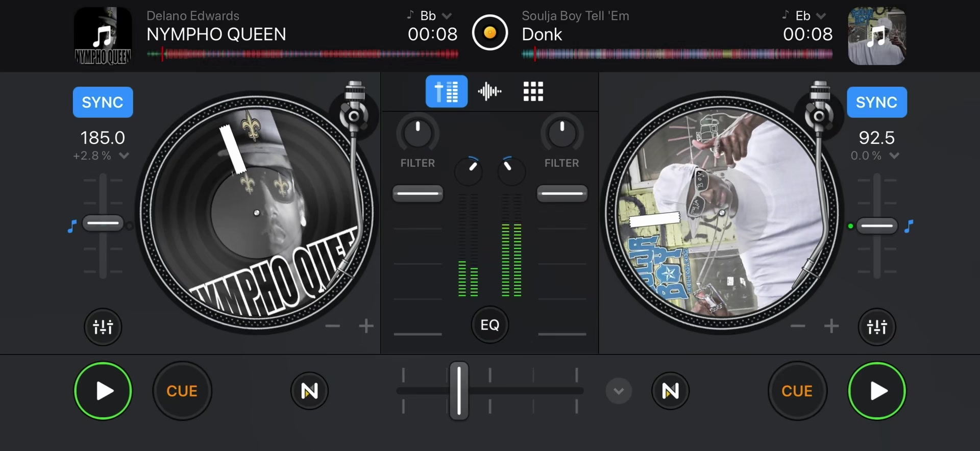This screenshot has width=980, height=451.
Task: Switch to the pads grid tab
Action: click(533, 91)
